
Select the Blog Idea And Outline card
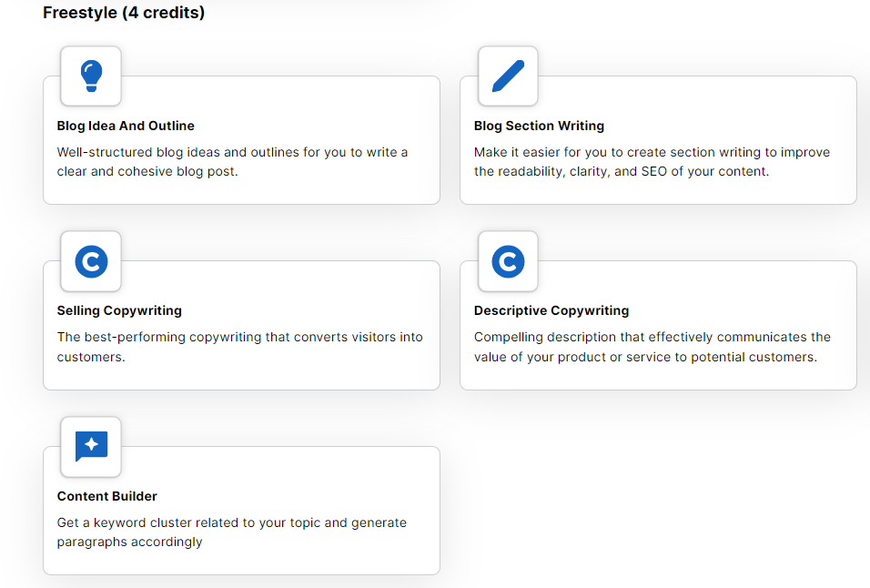tap(241, 140)
